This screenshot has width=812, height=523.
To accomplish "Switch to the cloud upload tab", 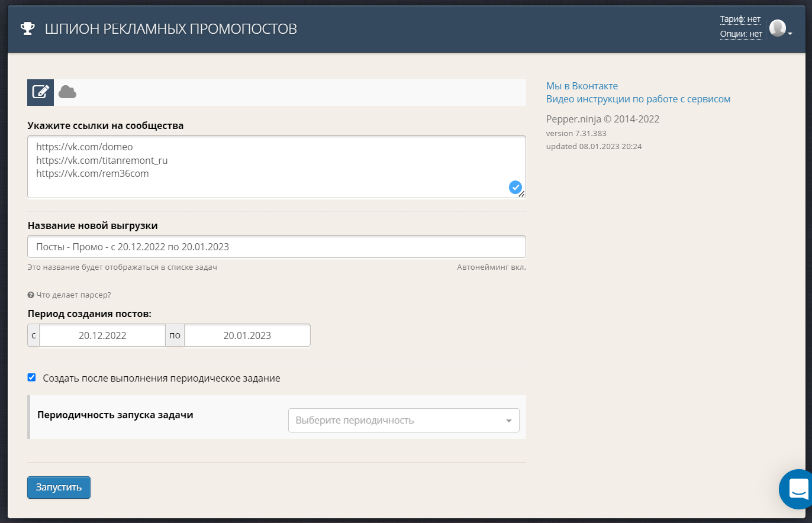I will click(x=67, y=92).
